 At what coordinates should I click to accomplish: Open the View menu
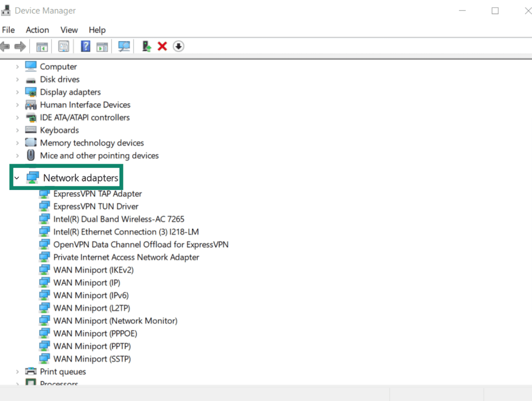(69, 30)
